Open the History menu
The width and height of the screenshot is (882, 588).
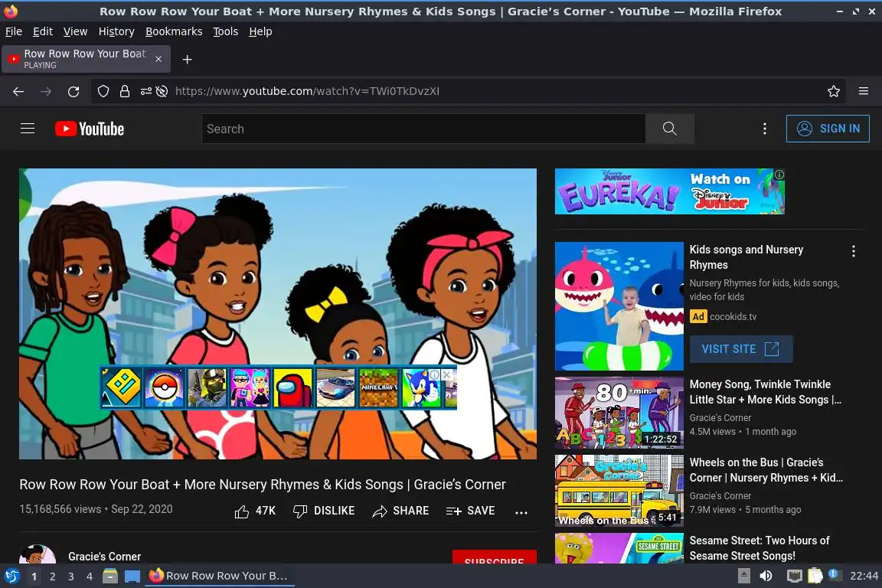pos(116,31)
